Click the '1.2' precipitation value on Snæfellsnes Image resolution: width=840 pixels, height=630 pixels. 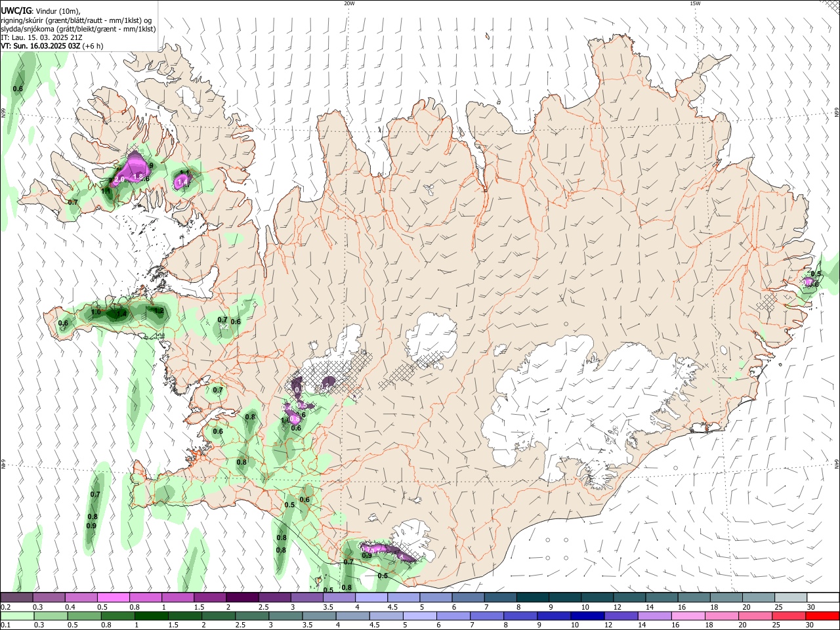[158, 310]
